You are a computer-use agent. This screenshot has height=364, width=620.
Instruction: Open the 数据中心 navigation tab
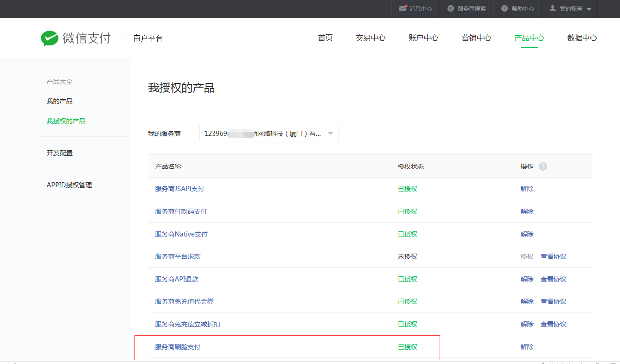click(x=582, y=38)
